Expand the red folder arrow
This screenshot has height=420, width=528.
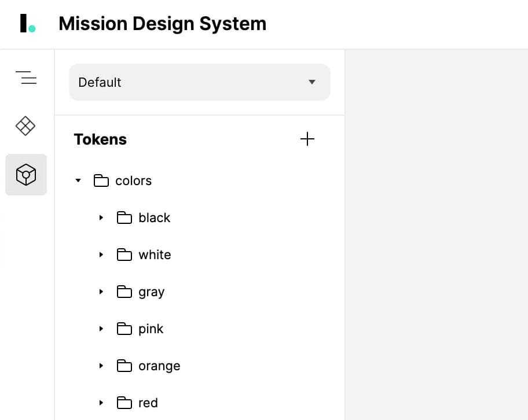click(101, 403)
